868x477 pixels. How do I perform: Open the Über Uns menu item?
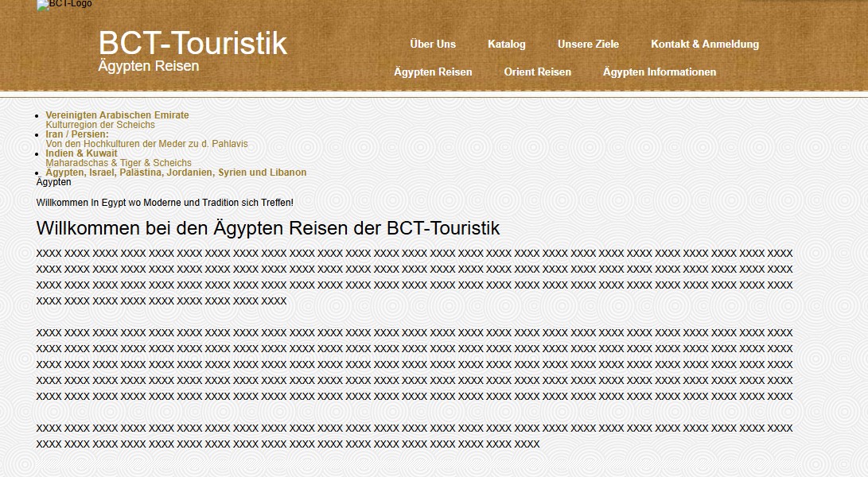(x=433, y=45)
